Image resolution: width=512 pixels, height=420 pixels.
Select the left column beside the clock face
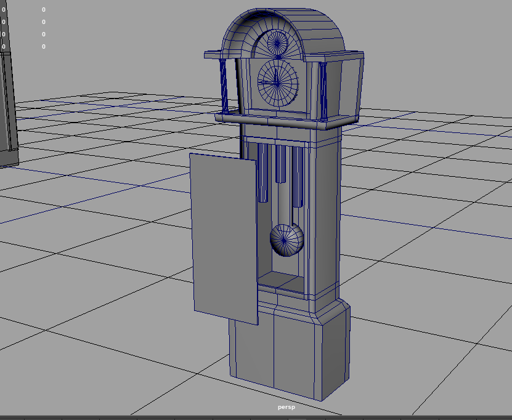point(224,86)
